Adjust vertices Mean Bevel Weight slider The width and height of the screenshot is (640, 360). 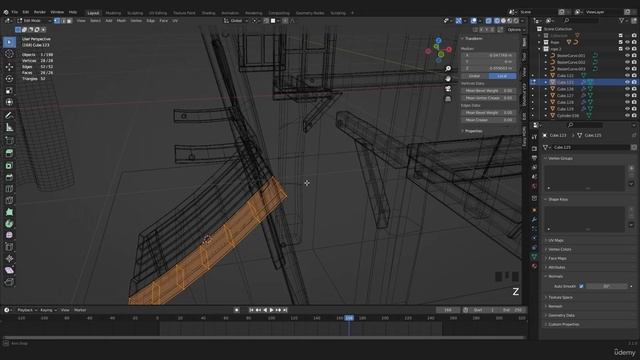(x=489, y=91)
